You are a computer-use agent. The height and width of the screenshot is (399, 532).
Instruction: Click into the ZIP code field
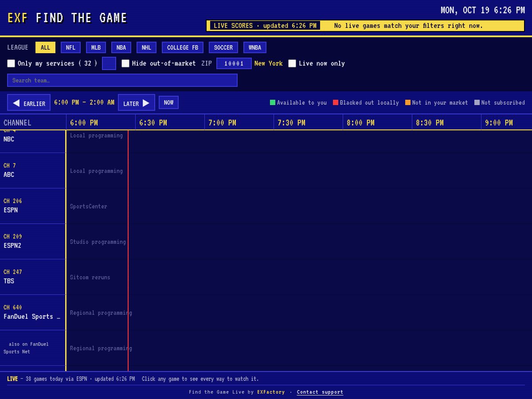[x=234, y=63]
